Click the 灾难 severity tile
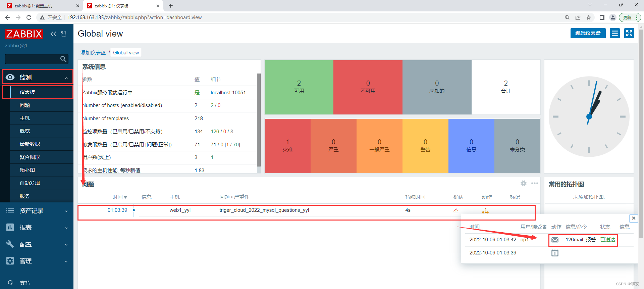This screenshot has height=289, width=644. (287, 146)
